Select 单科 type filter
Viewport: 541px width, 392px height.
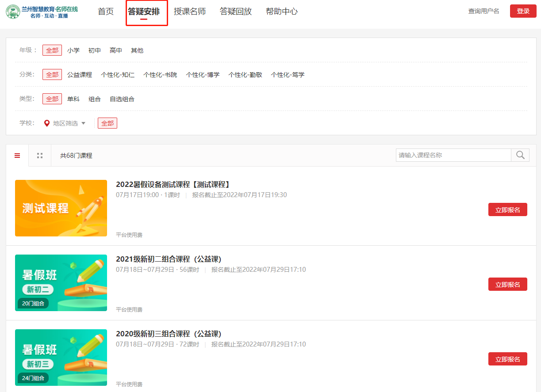73,99
